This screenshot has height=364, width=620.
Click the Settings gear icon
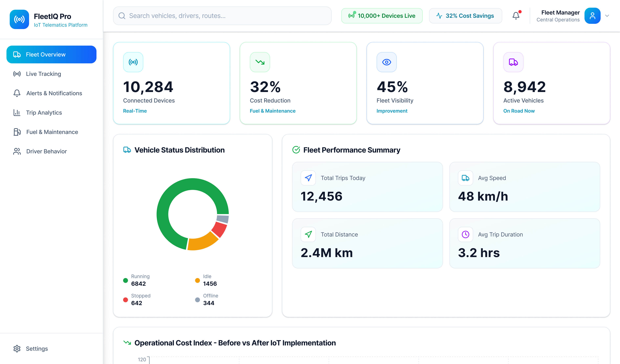pos(17,348)
